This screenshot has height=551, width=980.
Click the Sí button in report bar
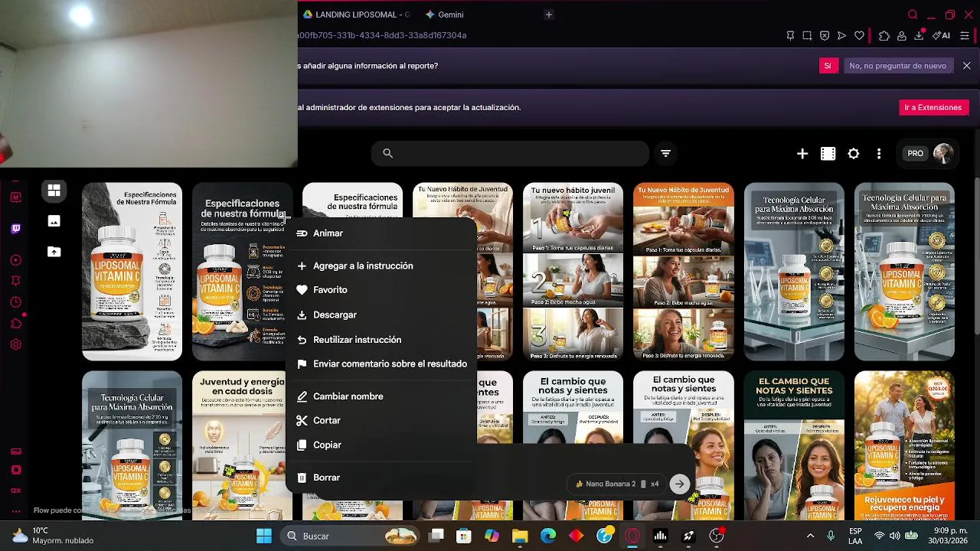[x=827, y=66]
